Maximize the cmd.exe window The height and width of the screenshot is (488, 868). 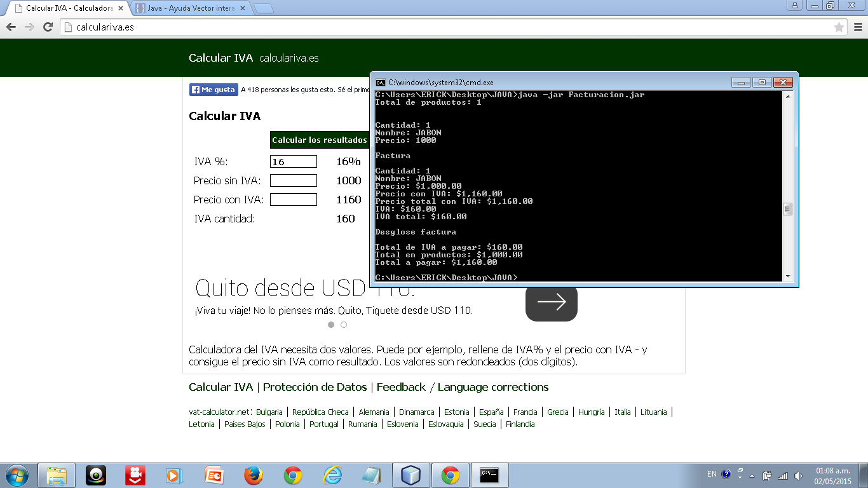(x=762, y=83)
